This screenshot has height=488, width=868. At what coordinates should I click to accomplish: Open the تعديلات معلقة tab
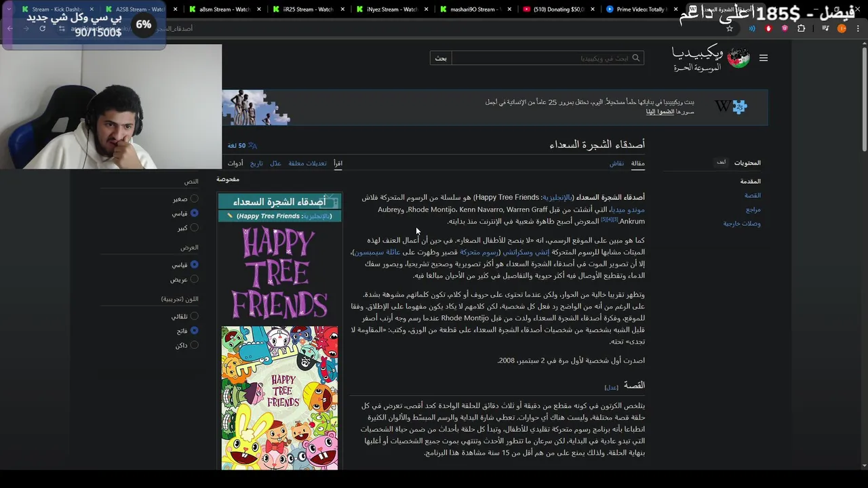(307, 163)
